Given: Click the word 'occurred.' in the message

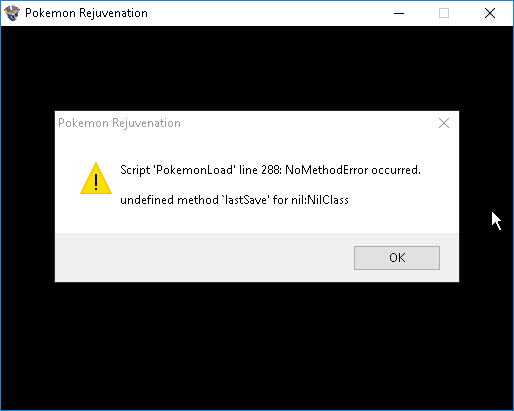Looking at the screenshot, I should tap(396, 170).
